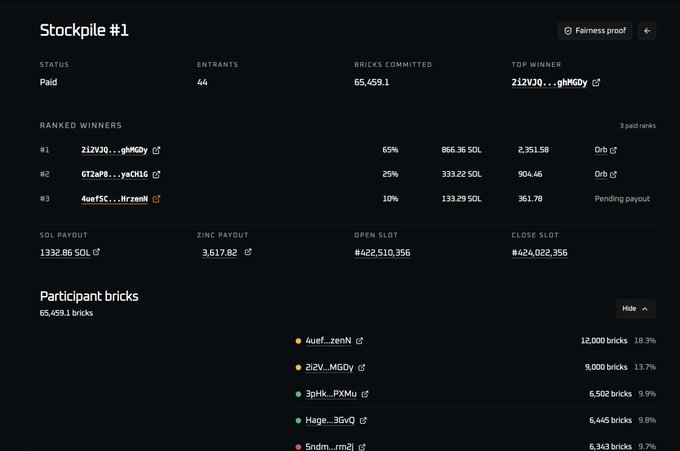Viewport: 680px width, 451px height.
Task: Click yellow dot next to 2i2V...MGDy
Action: click(x=298, y=367)
